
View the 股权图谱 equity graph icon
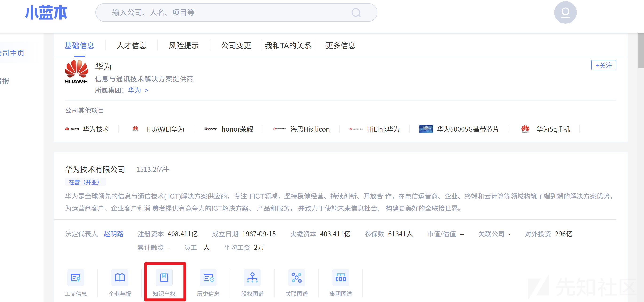pyautogui.click(x=252, y=282)
